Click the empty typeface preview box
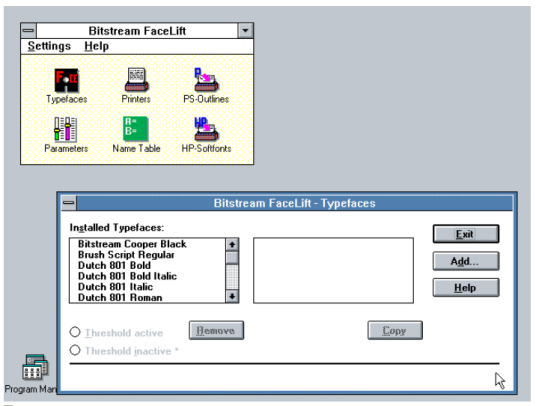Viewport: 536px width, 406px height. tap(333, 270)
